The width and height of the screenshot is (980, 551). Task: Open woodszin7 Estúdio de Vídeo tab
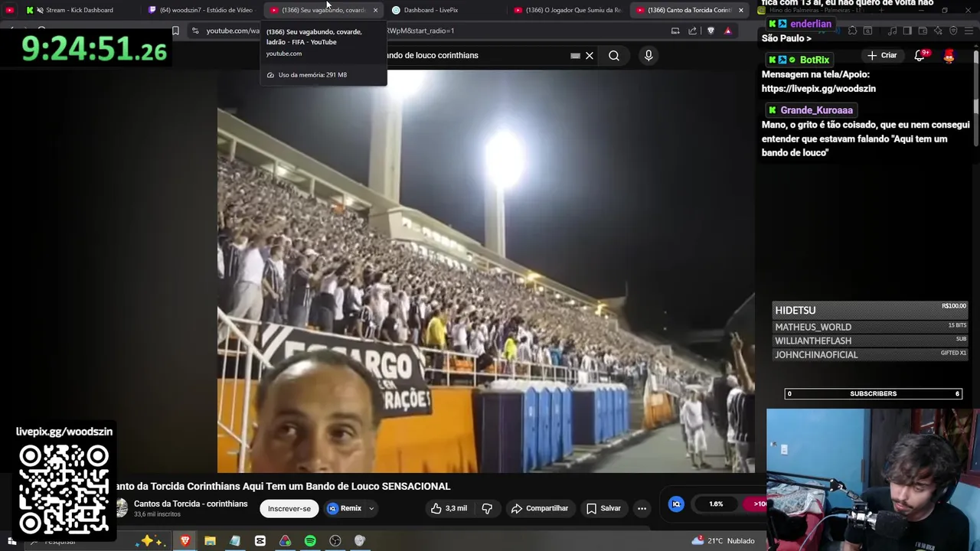(x=201, y=10)
